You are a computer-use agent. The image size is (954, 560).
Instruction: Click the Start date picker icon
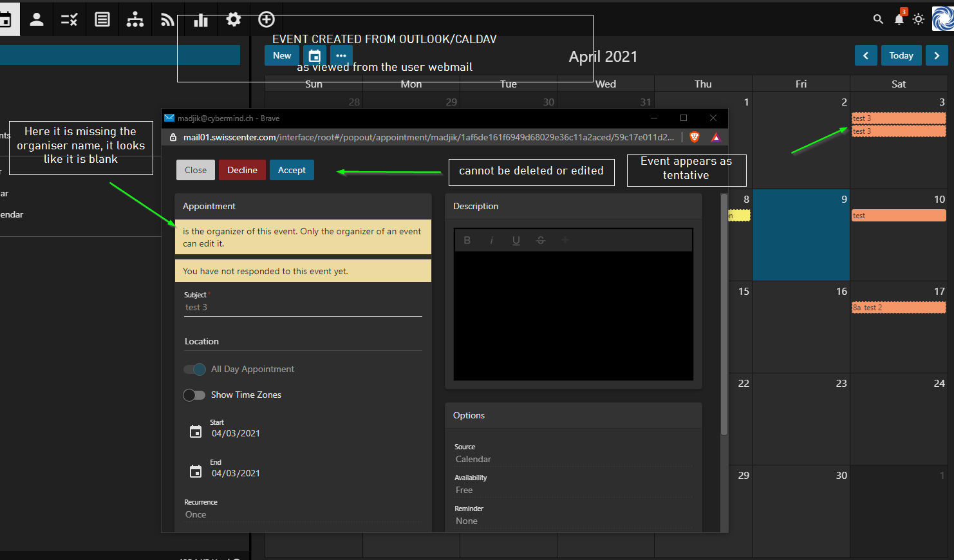(196, 432)
